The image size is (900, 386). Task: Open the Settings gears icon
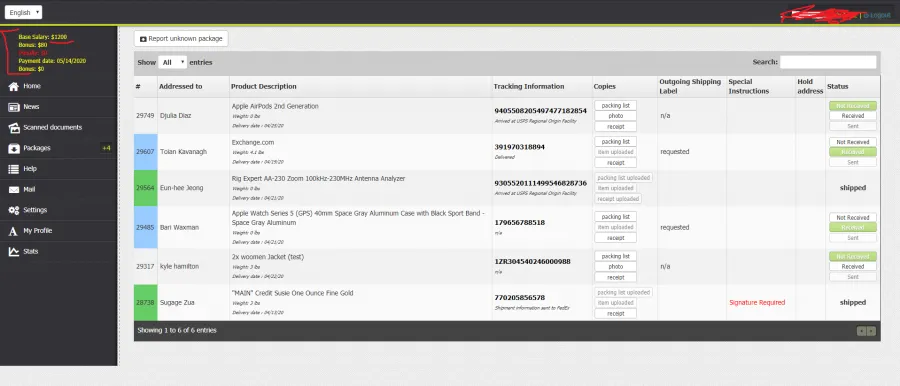pyautogui.click(x=14, y=210)
